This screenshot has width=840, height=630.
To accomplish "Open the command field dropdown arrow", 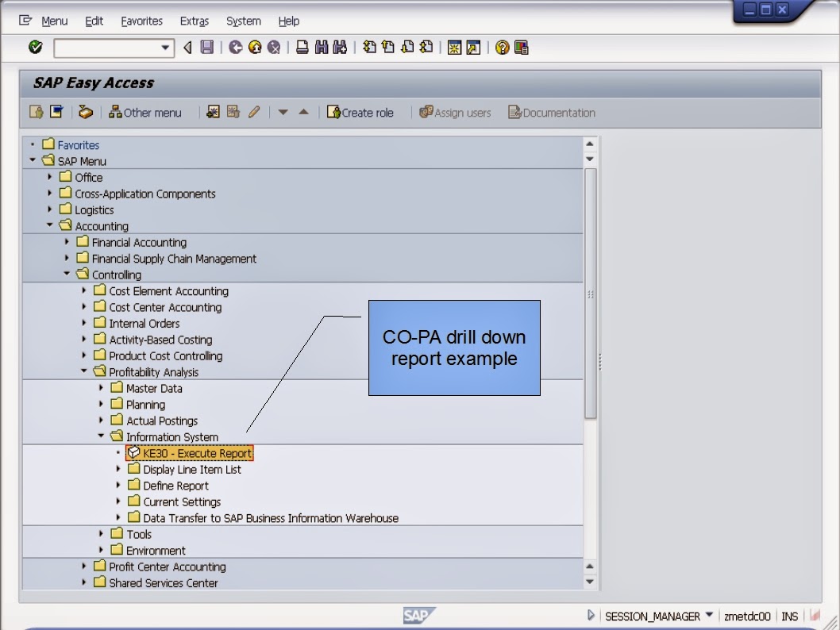I will [x=165, y=48].
